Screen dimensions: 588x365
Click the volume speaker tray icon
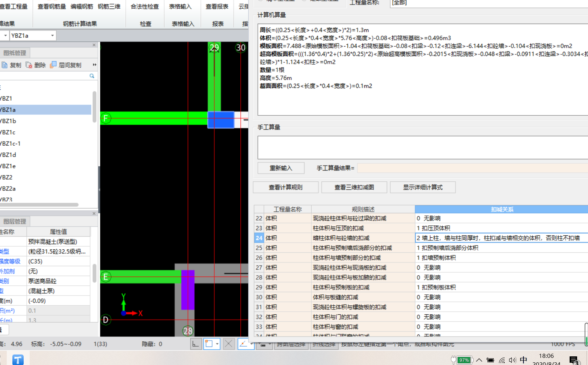[x=513, y=360]
